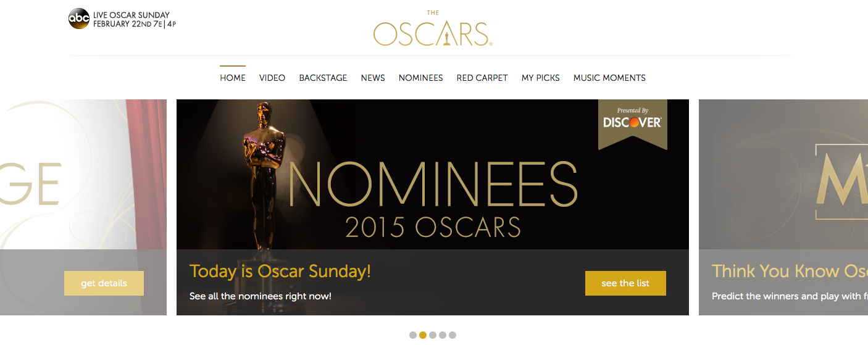Image resolution: width=868 pixels, height=345 pixels.
Task: Select the first carousel dot
Action: pyautogui.click(x=413, y=335)
